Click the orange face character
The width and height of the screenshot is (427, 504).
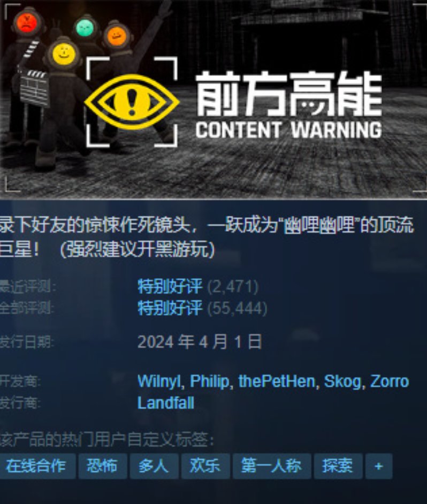(x=117, y=36)
